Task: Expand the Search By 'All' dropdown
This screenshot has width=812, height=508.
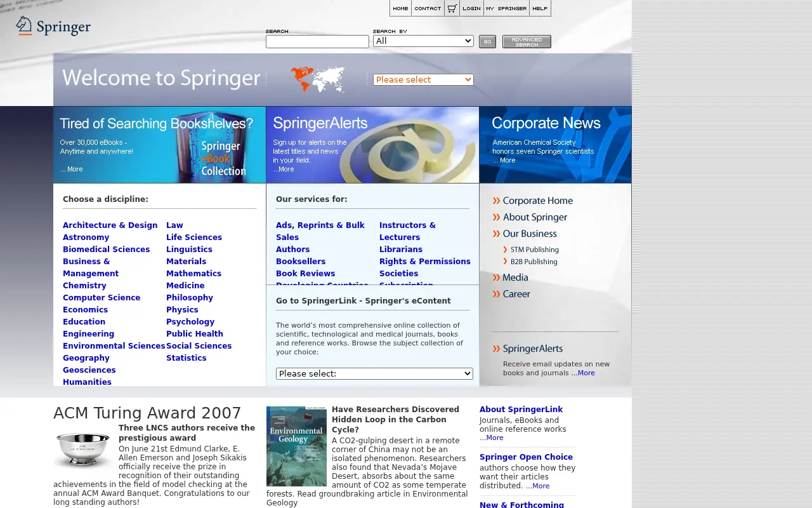Action: 423,41
